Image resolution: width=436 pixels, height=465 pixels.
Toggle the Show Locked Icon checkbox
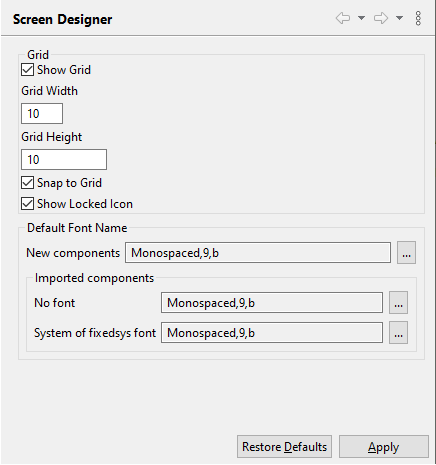pyautogui.click(x=27, y=204)
